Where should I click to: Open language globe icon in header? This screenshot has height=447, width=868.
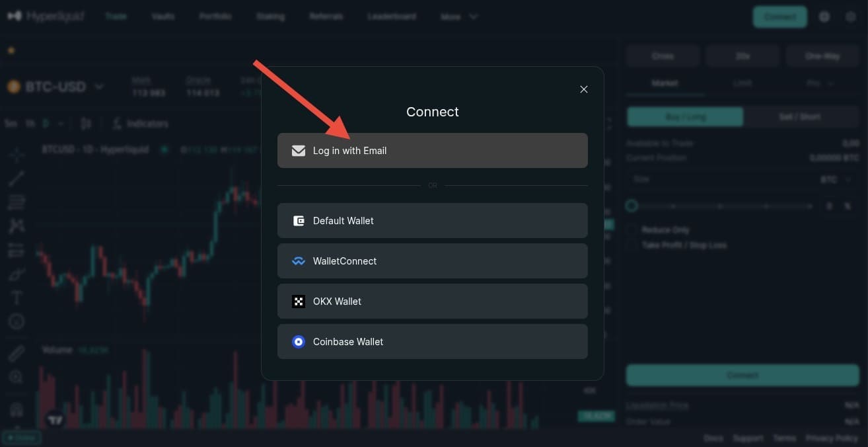pos(824,17)
